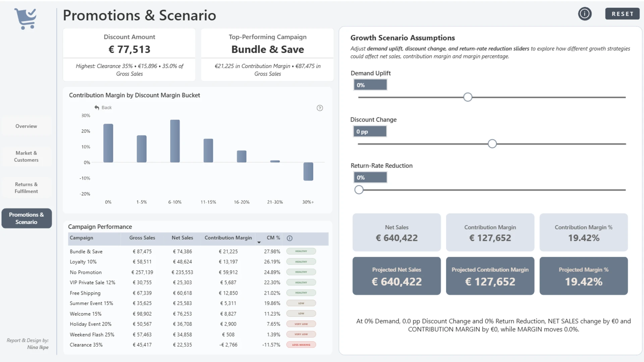
Task: Select the 0% discount bucket bar
Action: coord(108,143)
